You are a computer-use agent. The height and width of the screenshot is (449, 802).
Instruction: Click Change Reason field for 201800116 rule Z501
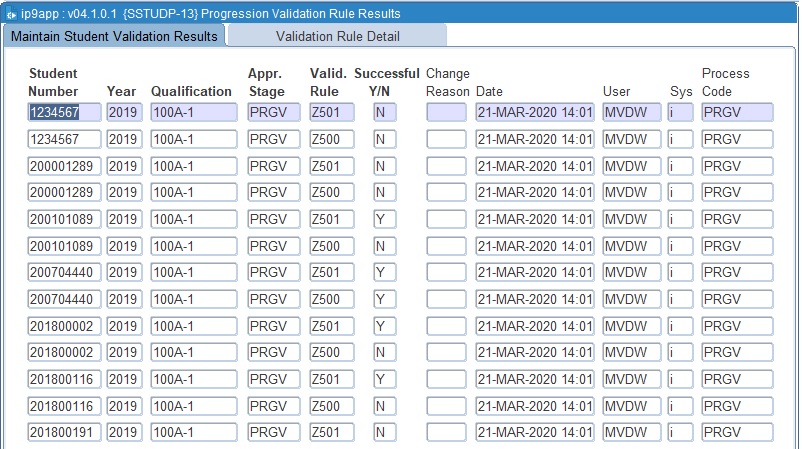(x=446, y=379)
